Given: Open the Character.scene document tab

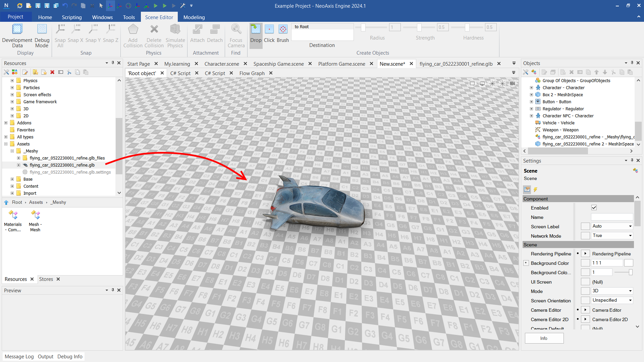Looking at the screenshot, I should (222, 64).
